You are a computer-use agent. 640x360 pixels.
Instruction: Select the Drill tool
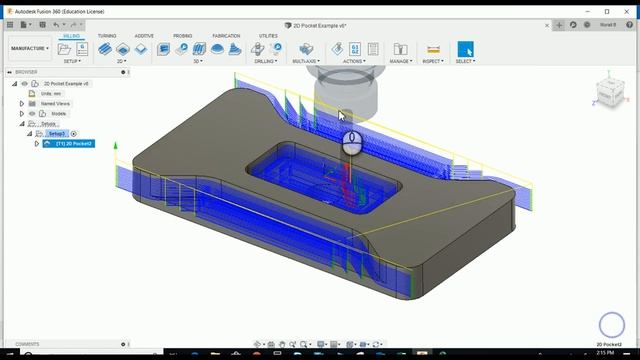pyautogui.click(x=258, y=49)
